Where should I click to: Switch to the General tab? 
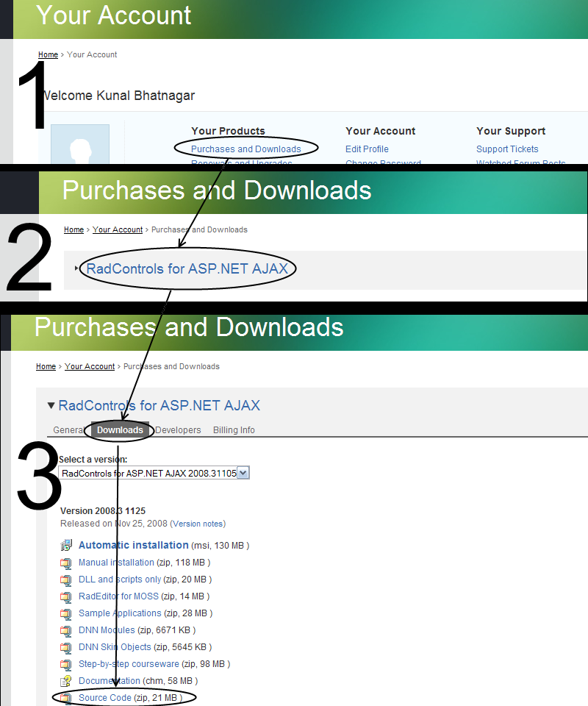coord(68,430)
